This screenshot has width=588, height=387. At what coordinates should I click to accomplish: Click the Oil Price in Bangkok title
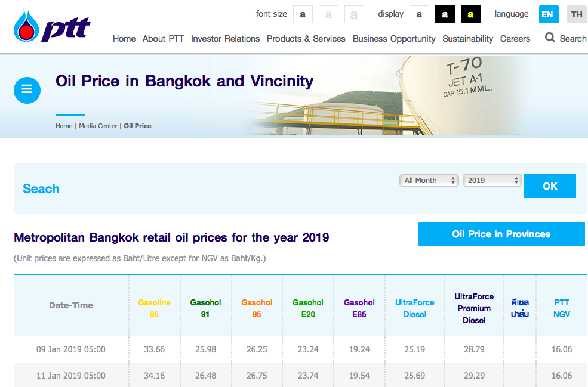184,81
